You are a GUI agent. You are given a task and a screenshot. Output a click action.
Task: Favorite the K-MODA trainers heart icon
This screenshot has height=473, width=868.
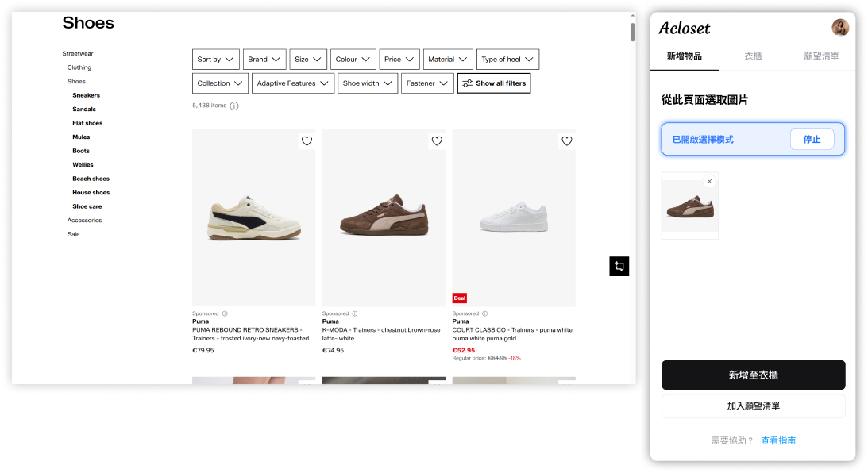click(x=437, y=141)
